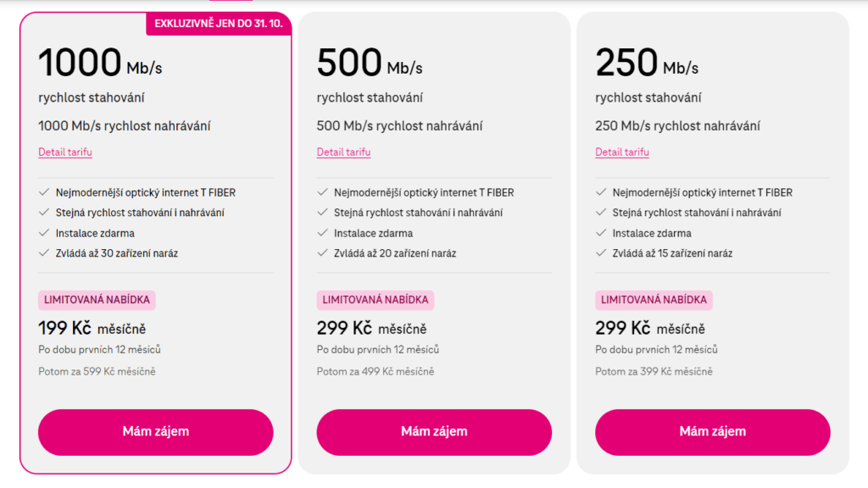The image size is (868, 488).
Task: Click the checkmark next to 'Instalace zdarma' in the 500 Mb/s card
Action: pyautogui.click(x=322, y=233)
